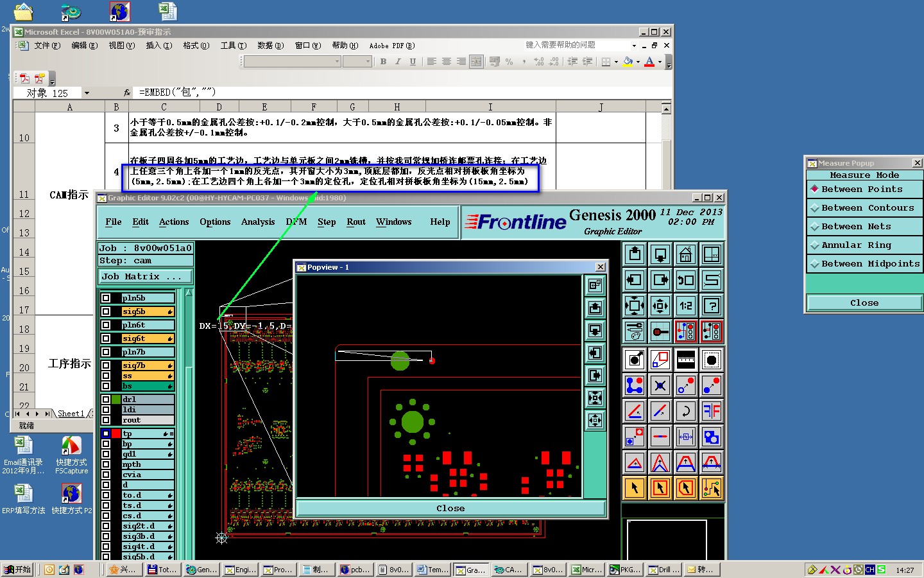
Task: Open Excel help question dropdown arrow
Action: [634, 46]
